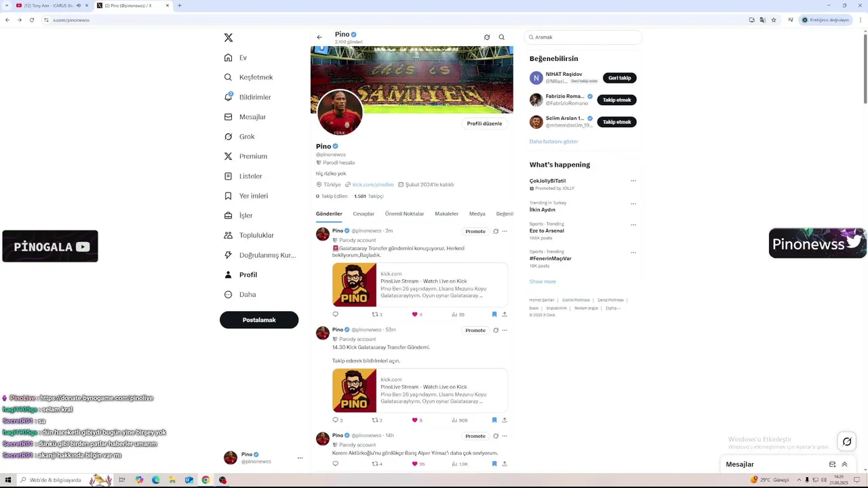The image size is (868, 488).
Task: Toggle bookmark on the 14h post
Action: [494, 464]
